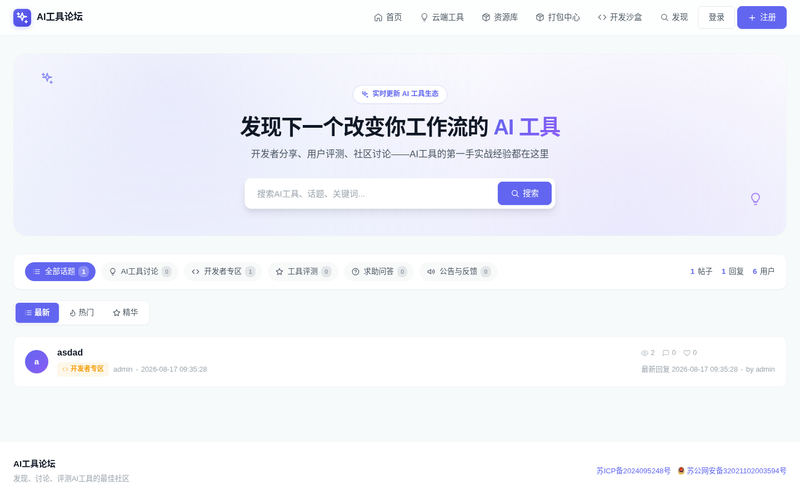Screen dimensions: 800x500
Task: Go to 资源库 in navigation
Action: [500, 17]
